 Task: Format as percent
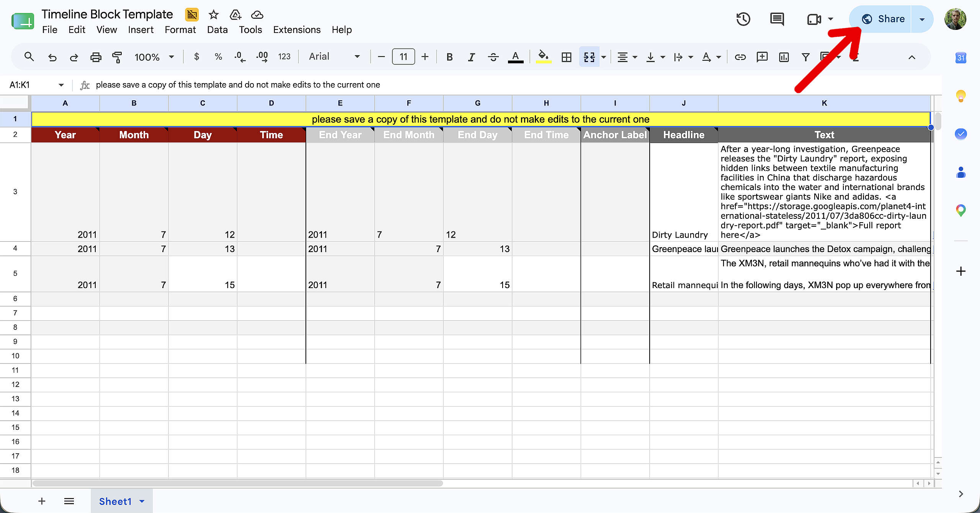pyautogui.click(x=218, y=57)
